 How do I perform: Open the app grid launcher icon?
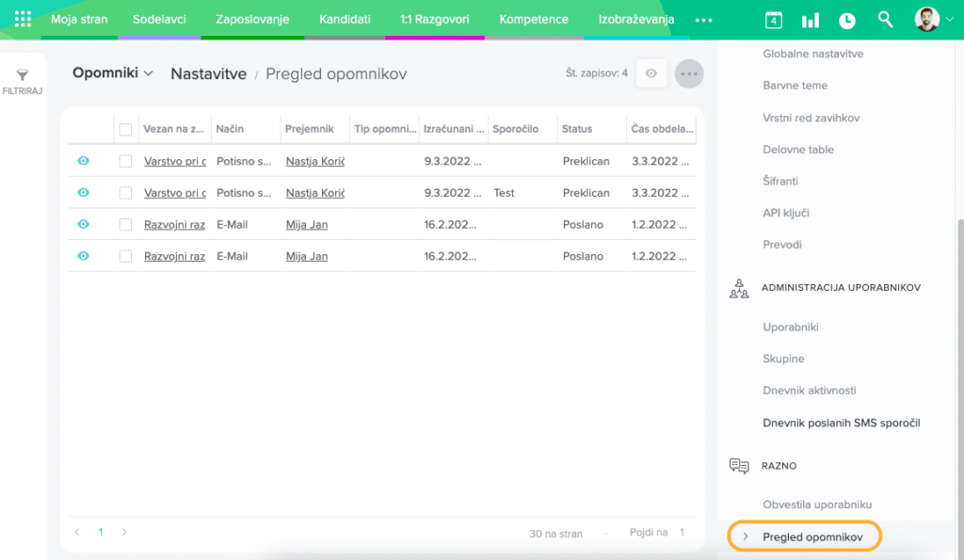(x=23, y=19)
